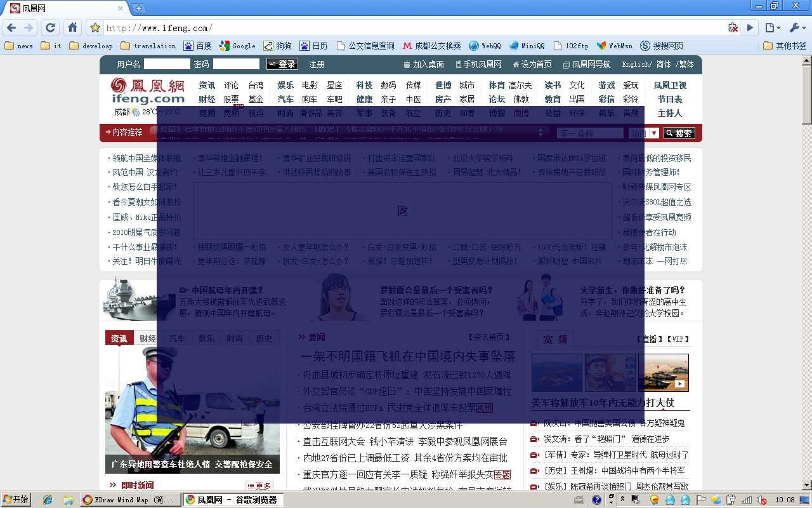The image size is (812, 508).
Task: Open the it bookmark folder
Action: pyautogui.click(x=51, y=46)
